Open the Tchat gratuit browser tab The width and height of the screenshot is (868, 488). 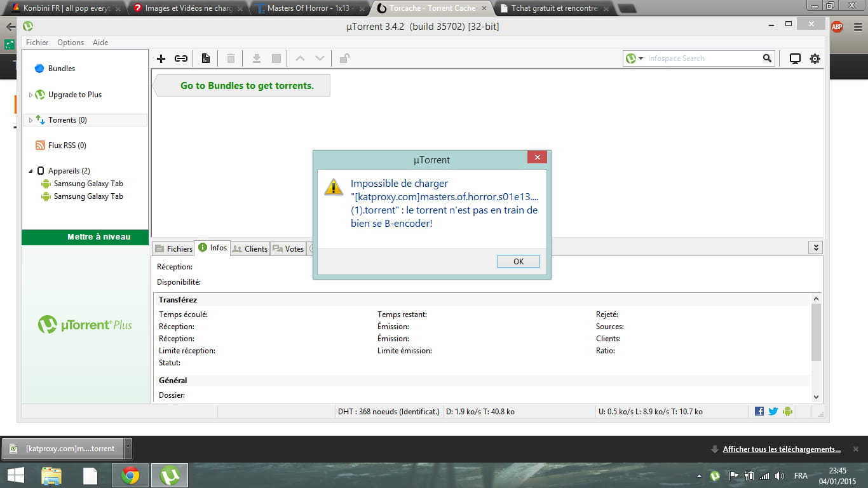click(554, 9)
